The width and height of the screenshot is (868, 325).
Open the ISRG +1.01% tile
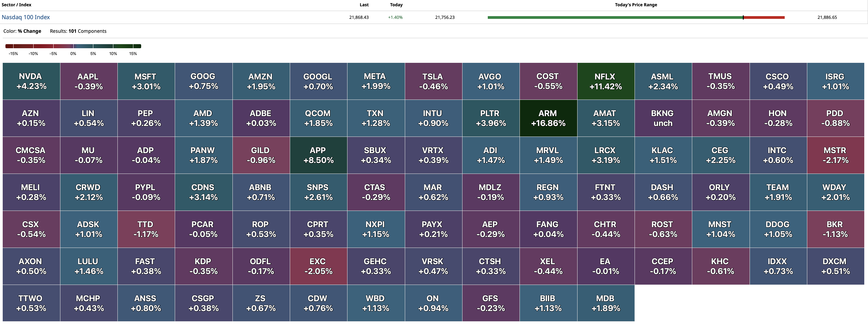[x=835, y=81]
